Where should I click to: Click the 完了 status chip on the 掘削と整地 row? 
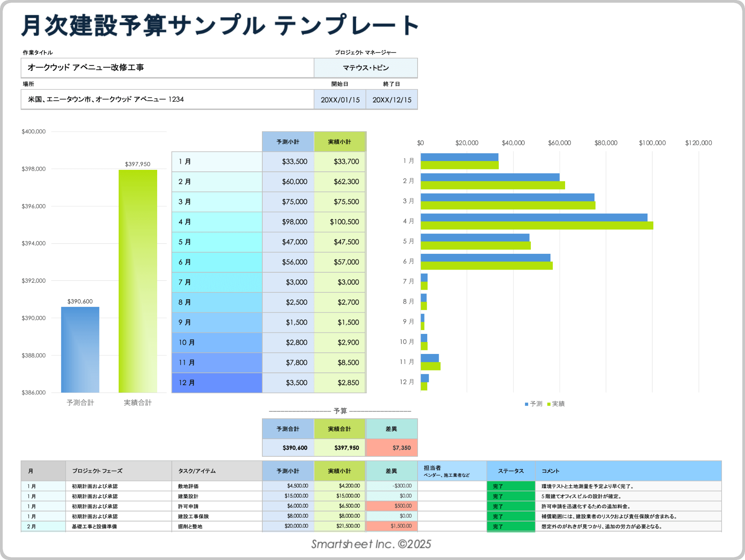497,526
